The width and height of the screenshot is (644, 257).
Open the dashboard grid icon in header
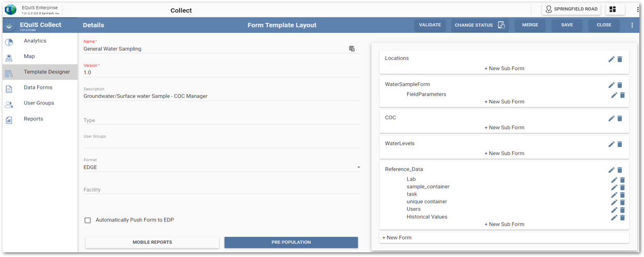tap(612, 9)
